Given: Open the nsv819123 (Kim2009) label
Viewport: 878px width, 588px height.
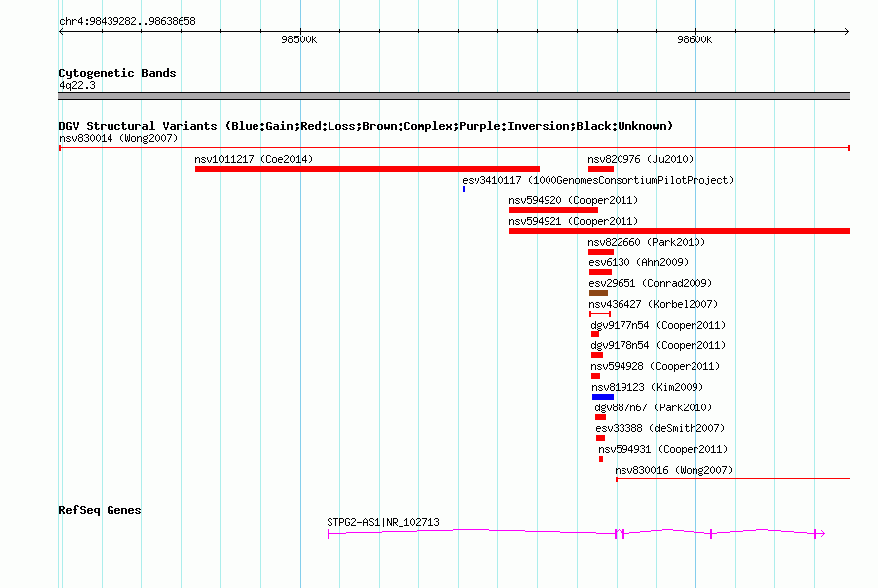Looking at the screenshot, I should point(647,387).
